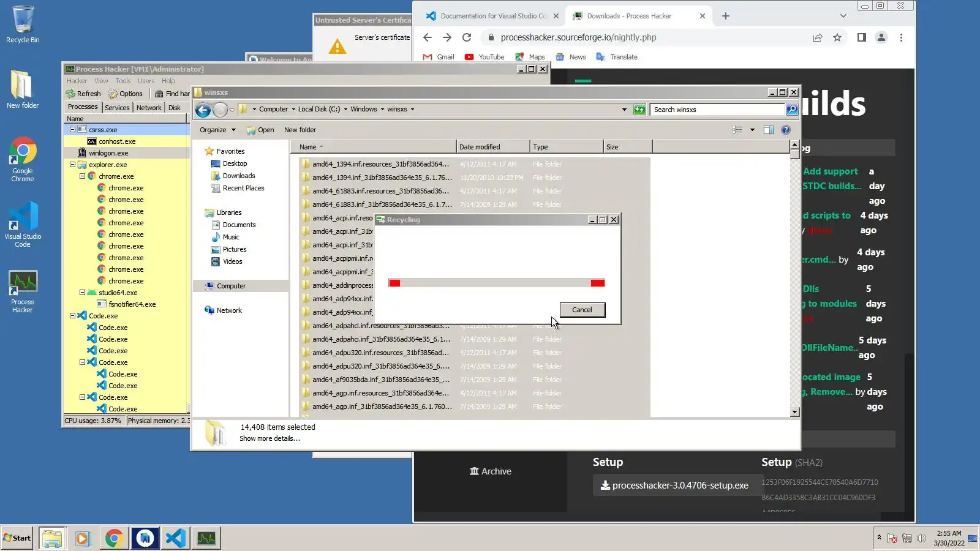
Task: Open the Tools menu in Process Hacker
Action: point(123,81)
